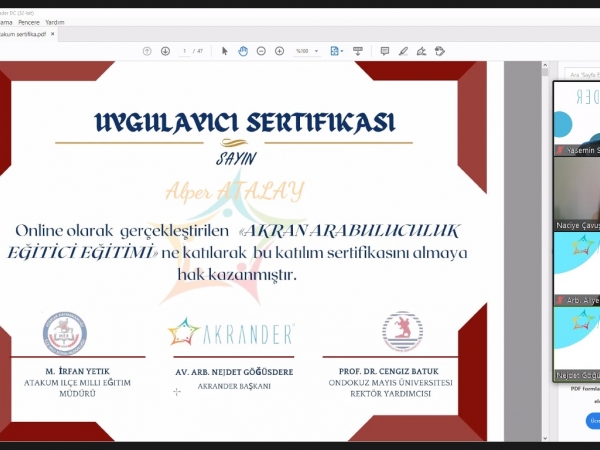Activate the Hand pan tool
The image size is (600, 450).
243,51
